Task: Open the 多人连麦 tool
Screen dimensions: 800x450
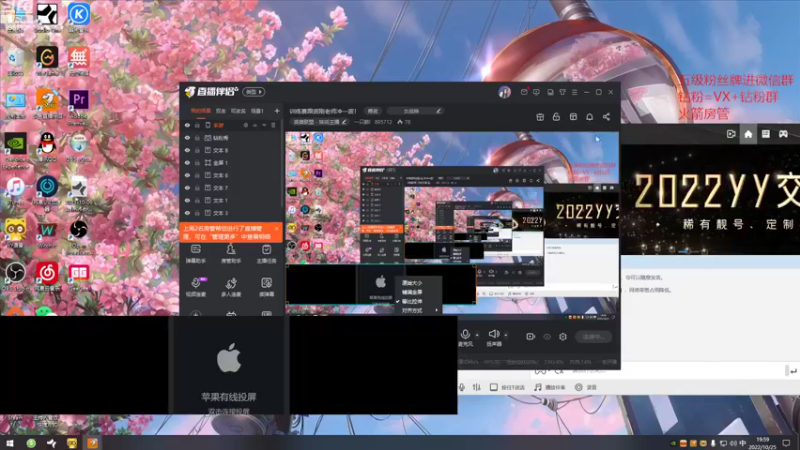Action: click(x=231, y=287)
